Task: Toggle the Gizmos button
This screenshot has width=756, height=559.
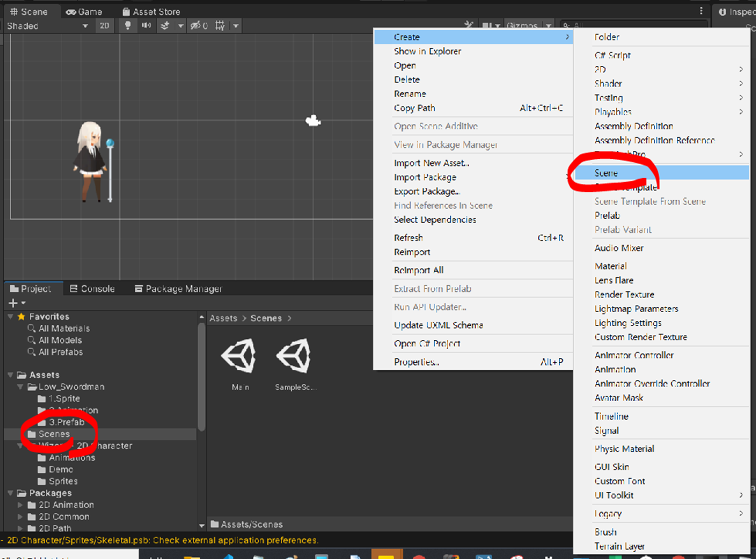Action: 522,26
